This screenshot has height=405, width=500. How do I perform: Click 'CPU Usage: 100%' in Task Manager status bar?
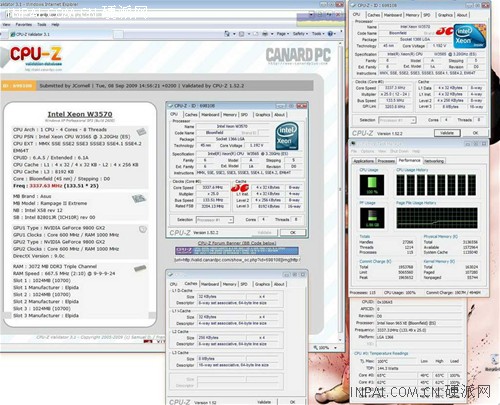click(400, 293)
